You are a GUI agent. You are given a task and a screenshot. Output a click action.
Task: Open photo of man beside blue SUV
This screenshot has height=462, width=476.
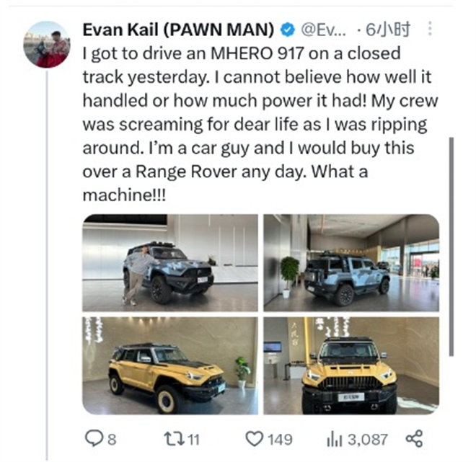pos(170,262)
